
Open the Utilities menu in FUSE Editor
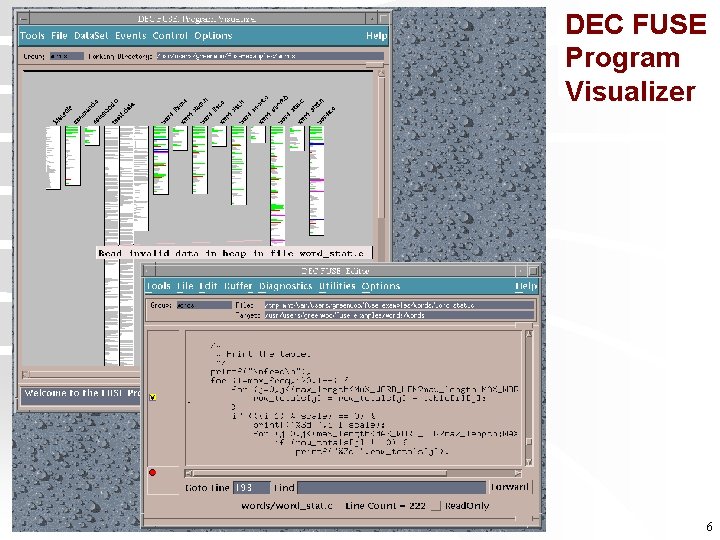point(337,286)
